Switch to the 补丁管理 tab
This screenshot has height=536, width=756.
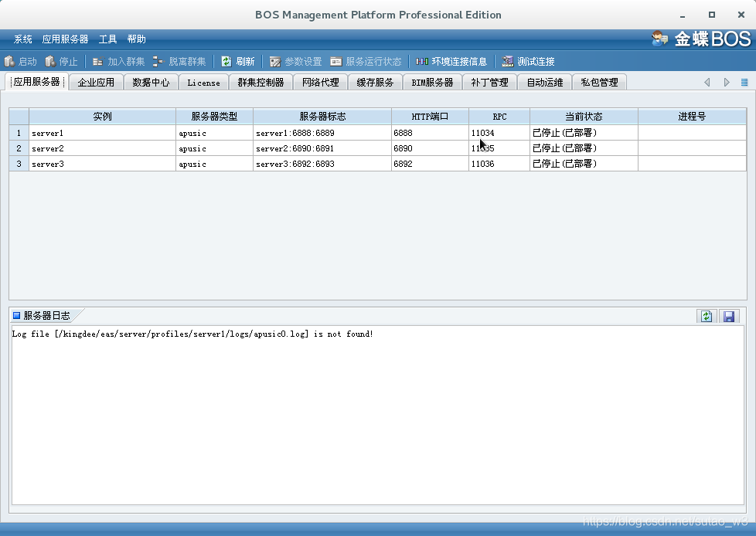tap(489, 83)
